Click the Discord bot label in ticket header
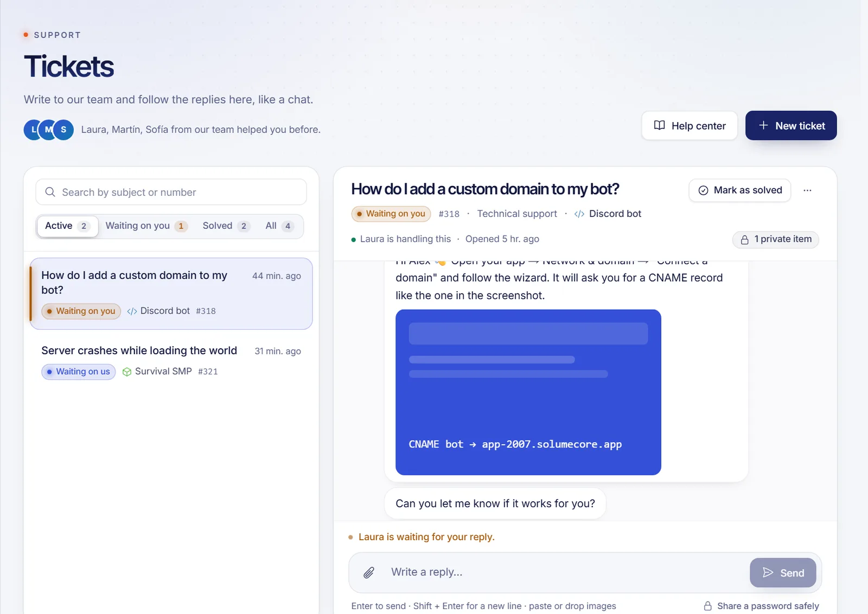This screenshot has width=868, height=614. [615, 214]
